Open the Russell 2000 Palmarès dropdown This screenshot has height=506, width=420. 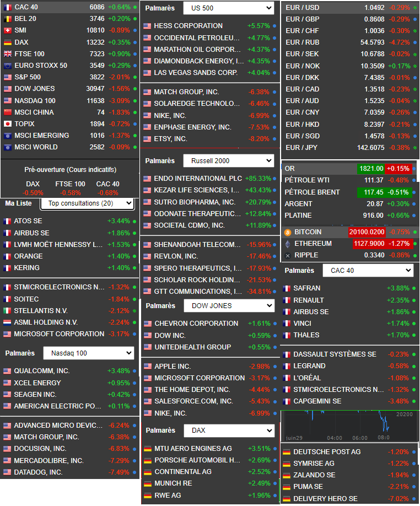click(x=228, y=161)
